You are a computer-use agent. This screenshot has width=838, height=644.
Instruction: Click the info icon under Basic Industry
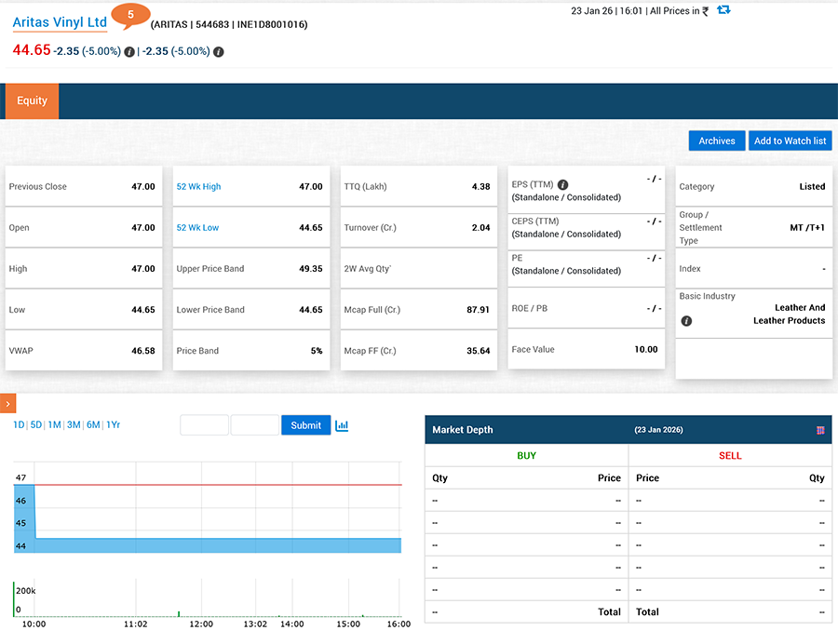coord(686,321)
